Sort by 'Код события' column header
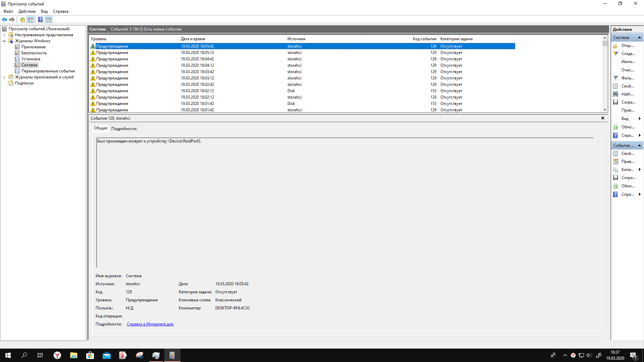The image size is (644, 362). coord(400,39)
